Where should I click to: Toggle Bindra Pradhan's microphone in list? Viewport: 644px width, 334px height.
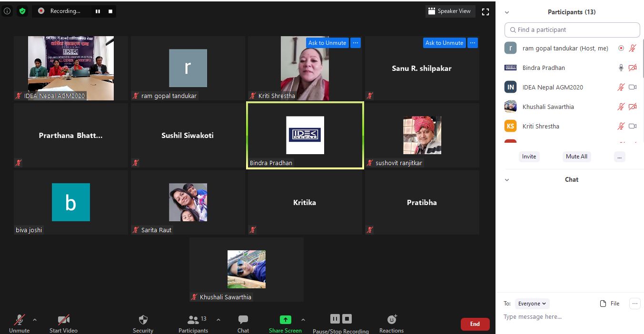(621, 68)
